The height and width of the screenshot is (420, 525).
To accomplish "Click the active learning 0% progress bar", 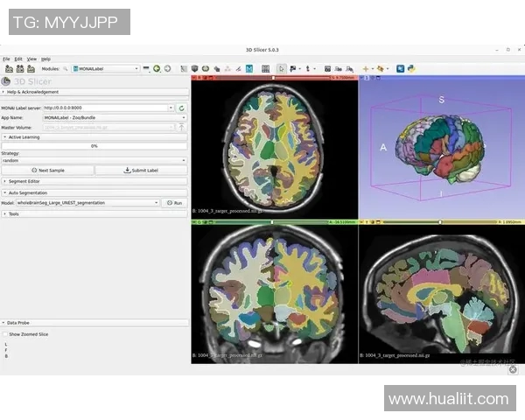I will [94, 146].
